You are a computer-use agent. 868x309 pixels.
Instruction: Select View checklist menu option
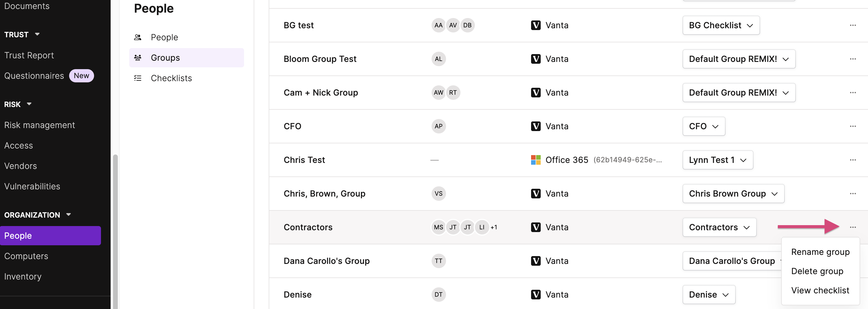pos(820,290)
